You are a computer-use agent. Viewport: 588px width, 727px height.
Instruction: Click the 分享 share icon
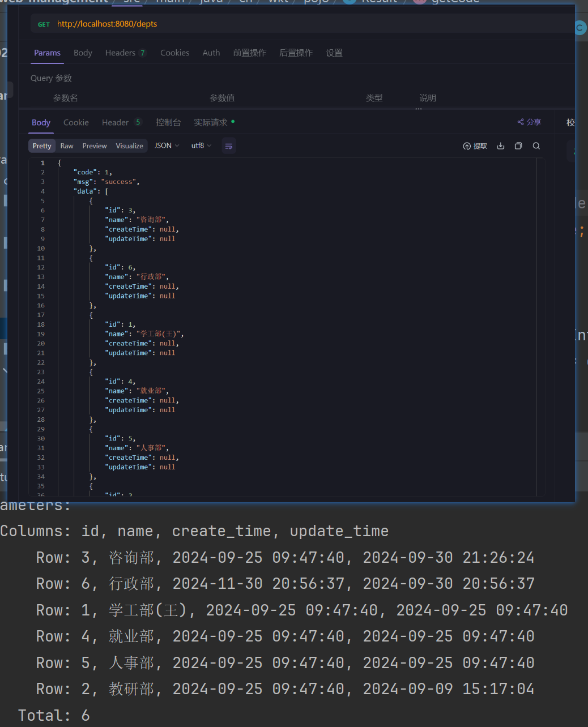pos(529,122)
